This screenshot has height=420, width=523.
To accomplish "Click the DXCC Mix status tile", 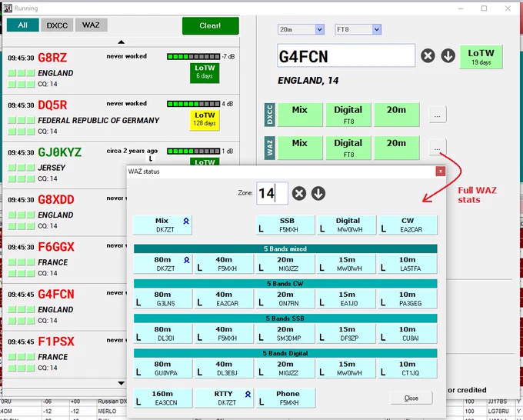I will (x=300, y=115).
